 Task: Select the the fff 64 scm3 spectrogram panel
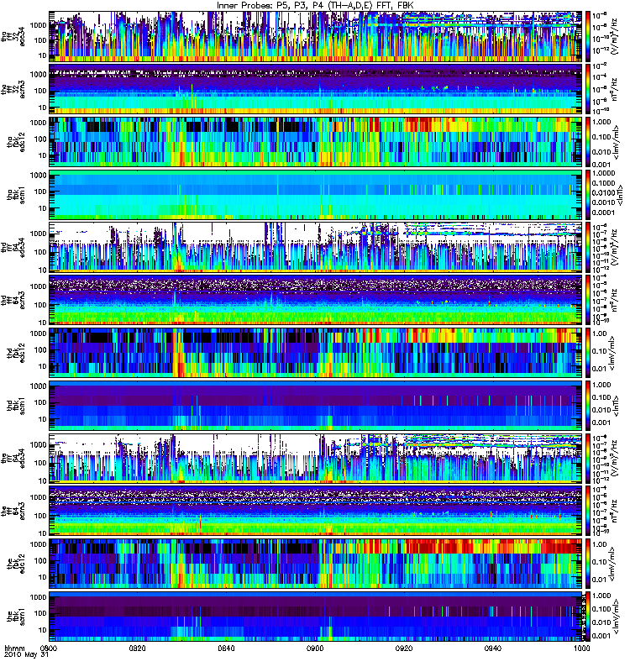[x=316, y=511]
